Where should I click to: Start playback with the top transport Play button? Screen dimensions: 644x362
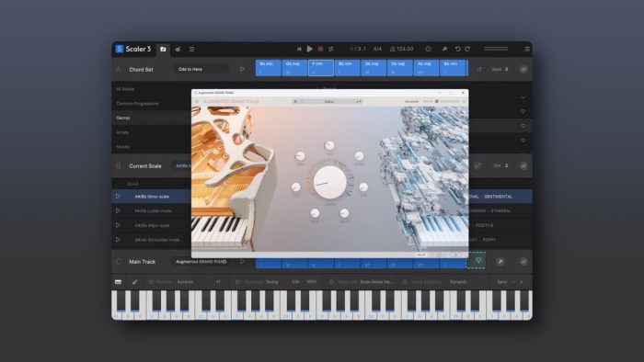[310, 49]
